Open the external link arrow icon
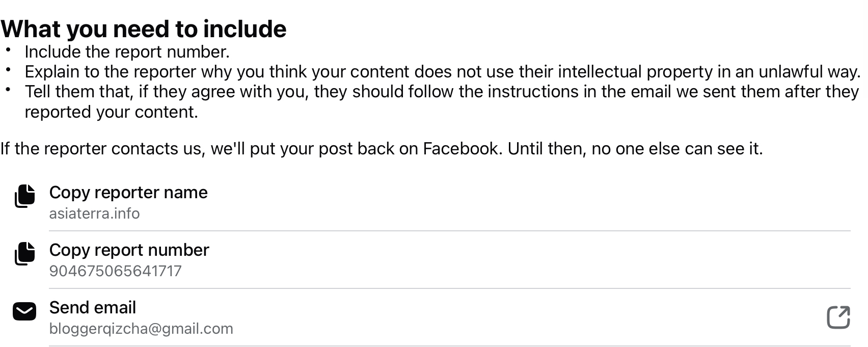Screen dimensions: 868x347 click(x=838, y=317)
